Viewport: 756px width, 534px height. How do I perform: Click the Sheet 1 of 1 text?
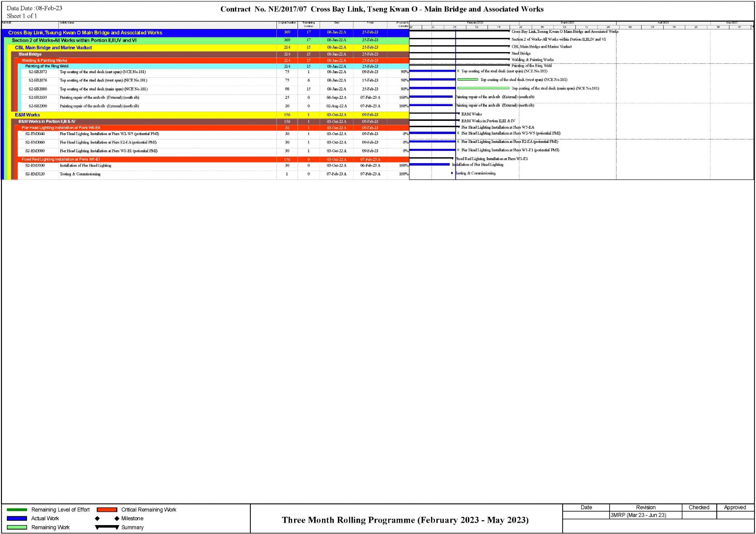(22, 16)
